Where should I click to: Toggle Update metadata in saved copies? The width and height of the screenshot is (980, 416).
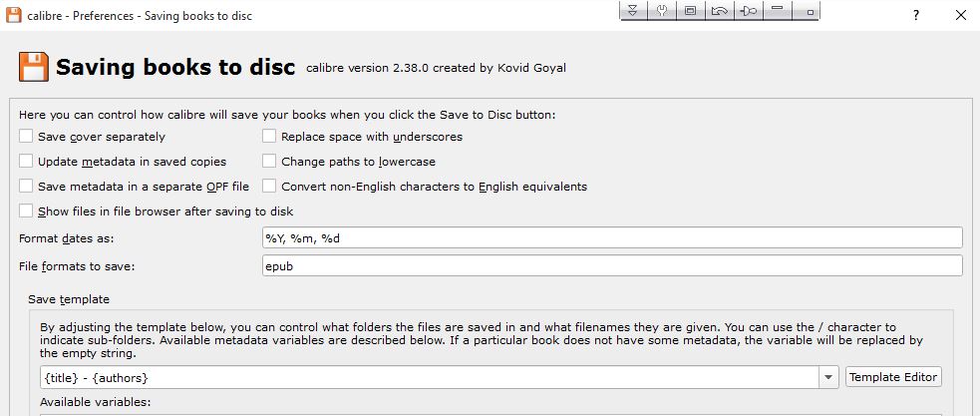[x=26, y=162]
